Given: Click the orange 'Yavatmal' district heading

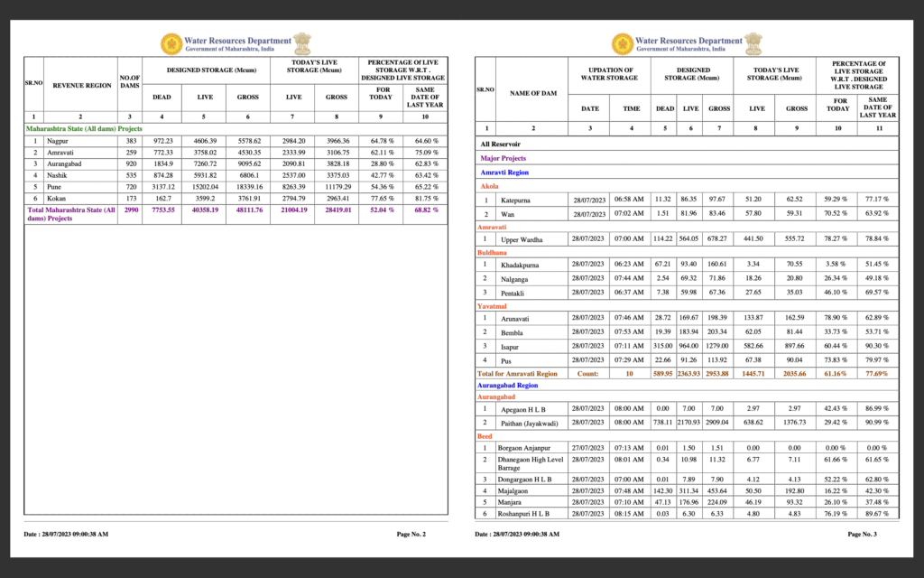Looking at the screenshot, I should [492, 306].
